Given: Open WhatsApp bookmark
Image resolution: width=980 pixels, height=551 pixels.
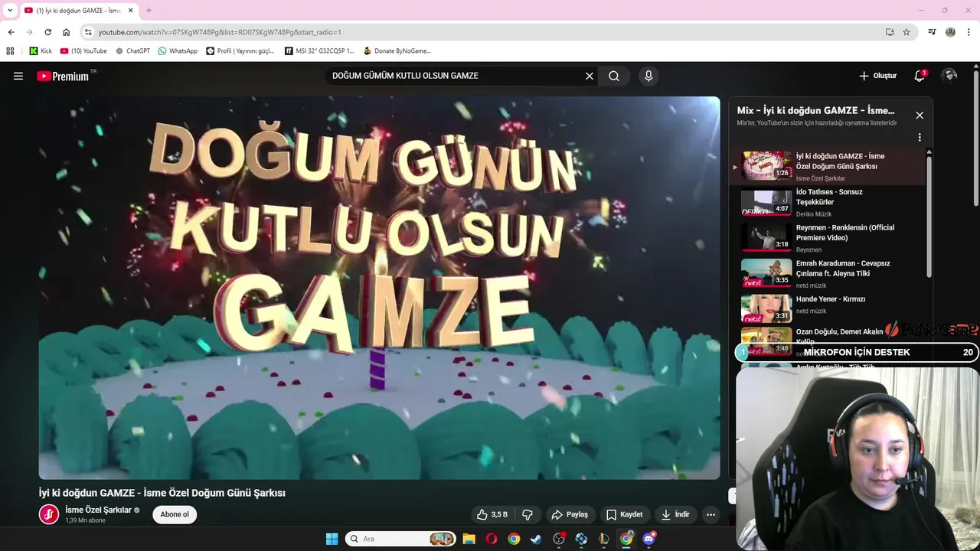Looking at the screenshot, I should (x=178, y=51).
